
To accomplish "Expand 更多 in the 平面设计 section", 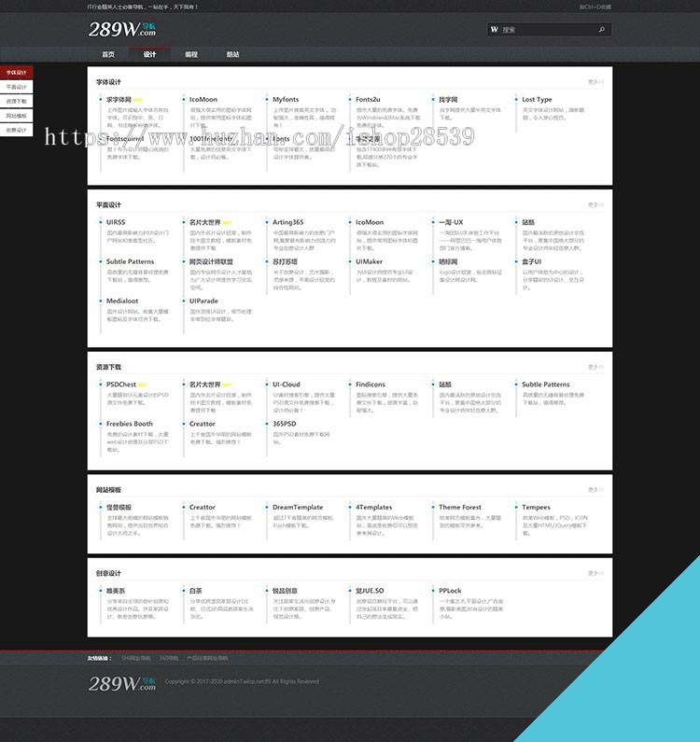I will coord(595,205).
